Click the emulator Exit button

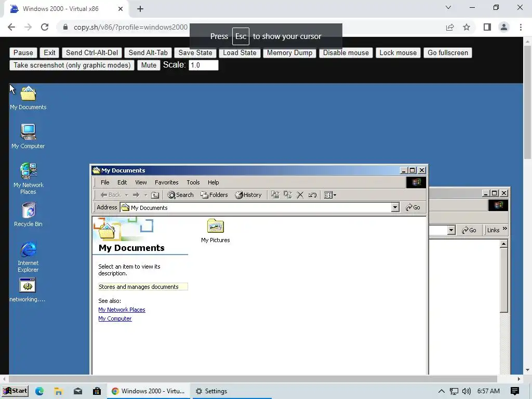(49, 52)
